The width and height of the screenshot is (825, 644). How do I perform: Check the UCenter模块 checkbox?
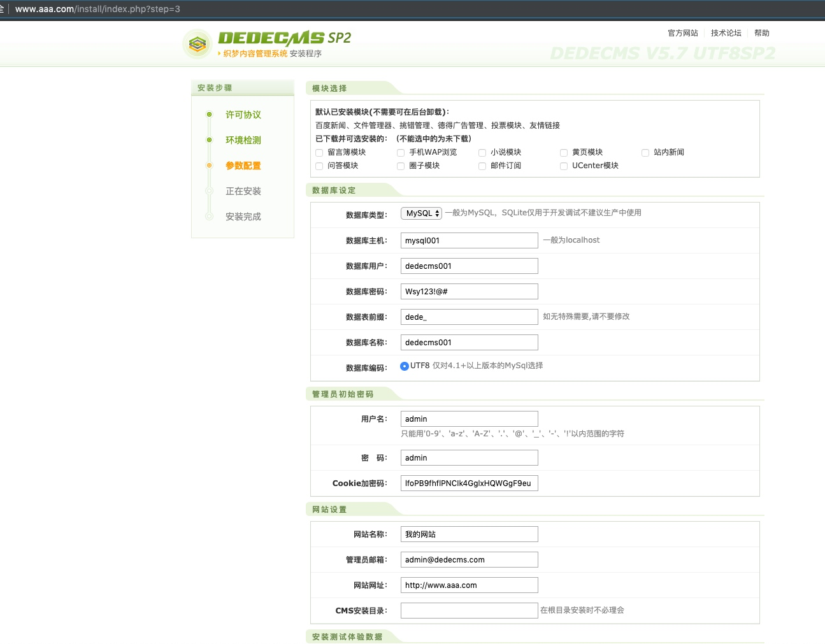(x=564, y=166)
